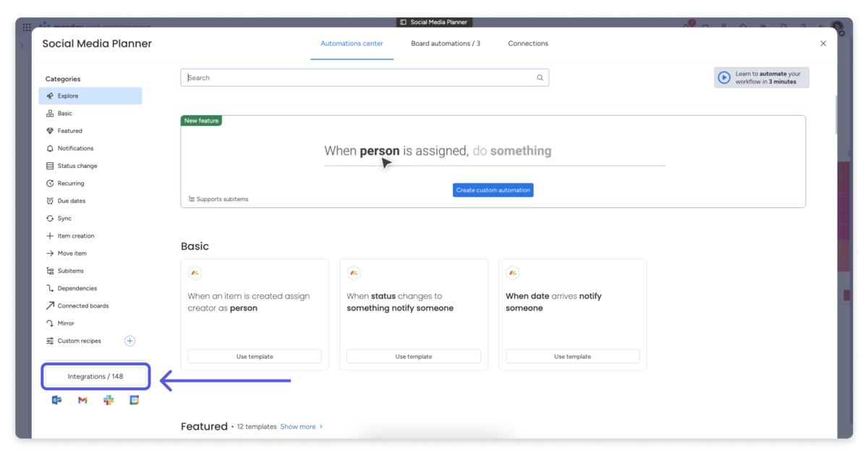868x456 pixels.
Task: Open the Custom recipes sliders icon
Action: (50, 341)
